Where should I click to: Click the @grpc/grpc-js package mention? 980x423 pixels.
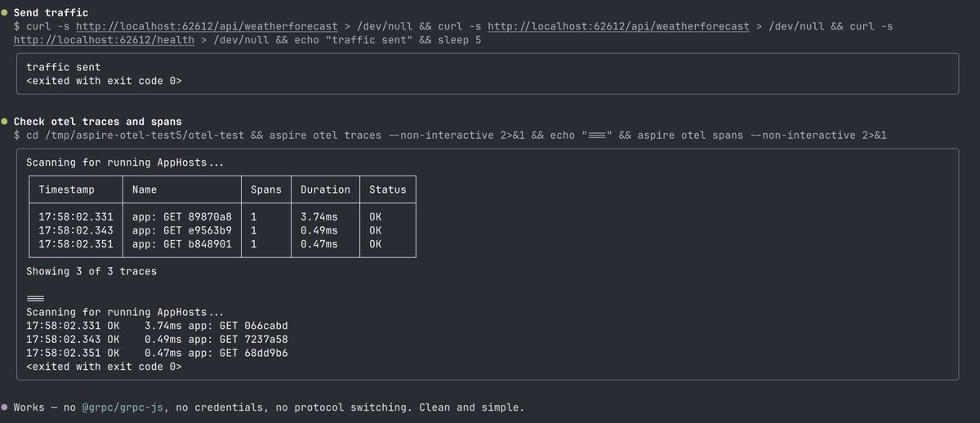pos(122,407)
